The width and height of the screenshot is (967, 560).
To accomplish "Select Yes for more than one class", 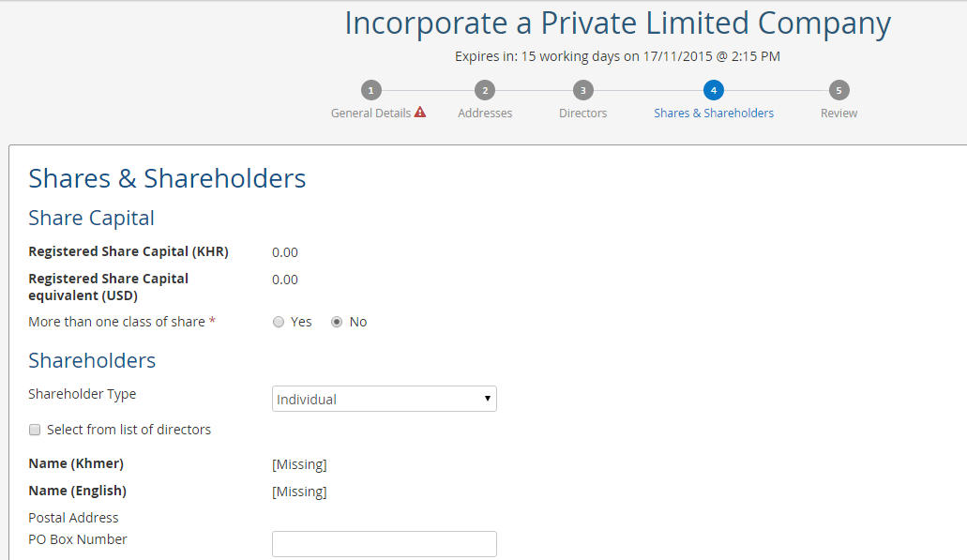I will point(279,322).
